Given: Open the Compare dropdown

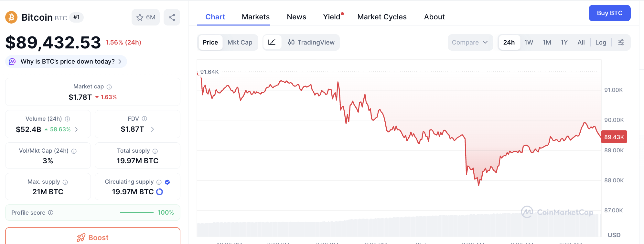Looking at the screenshot, I should pyautogui.click(x=470, y=42).
